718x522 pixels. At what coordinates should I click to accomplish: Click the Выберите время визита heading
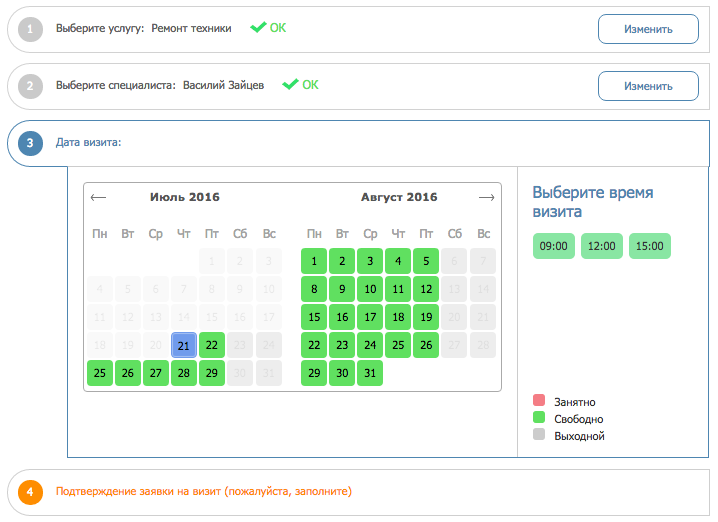point(593,202)
